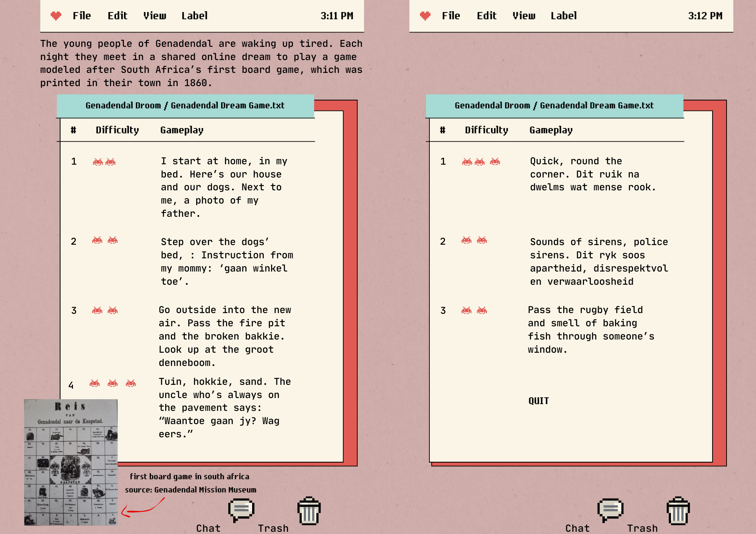This screenshot has height=534, width=756.
Task: Open the Label menu in right window
Action: tap(563, 16)
